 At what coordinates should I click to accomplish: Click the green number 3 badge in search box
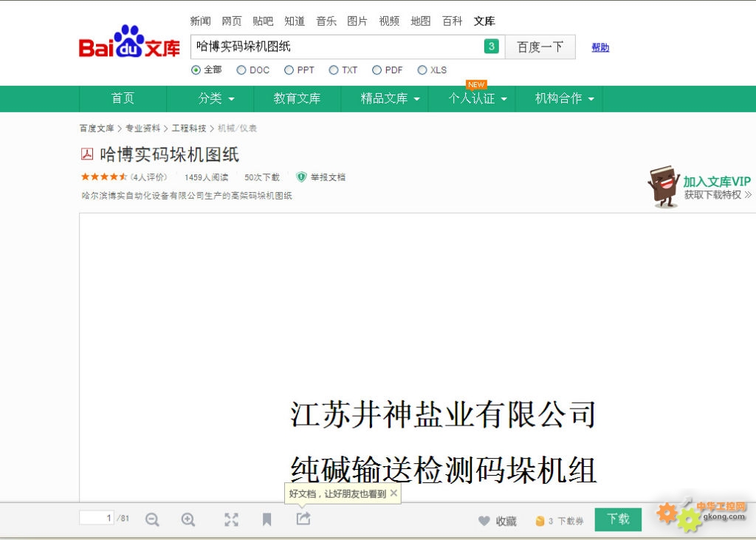[x=491, y=47]
